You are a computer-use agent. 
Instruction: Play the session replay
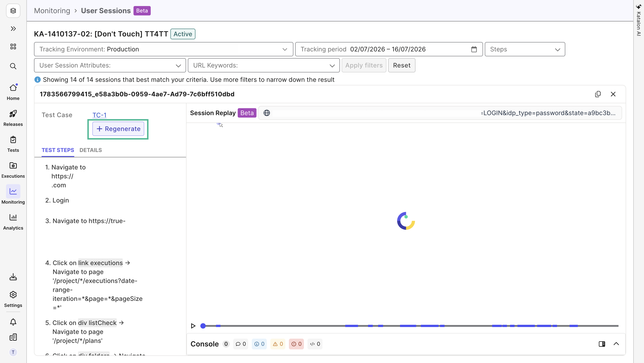pyautogui.click(x=193, y=326)
